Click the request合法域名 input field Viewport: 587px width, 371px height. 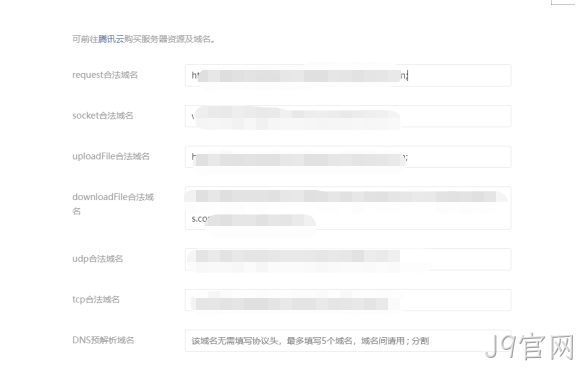click(348, 75)
